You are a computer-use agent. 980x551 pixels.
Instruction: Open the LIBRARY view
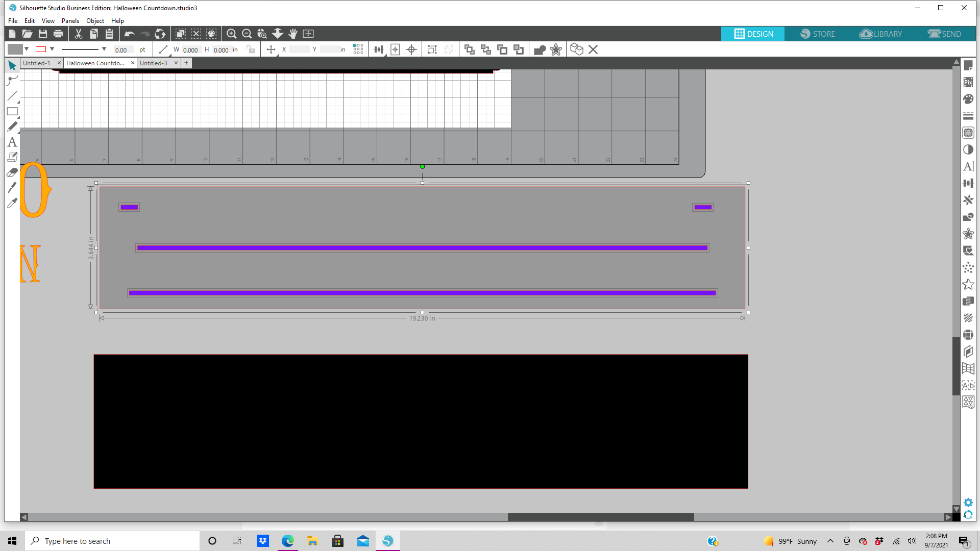tap(881, 34)
